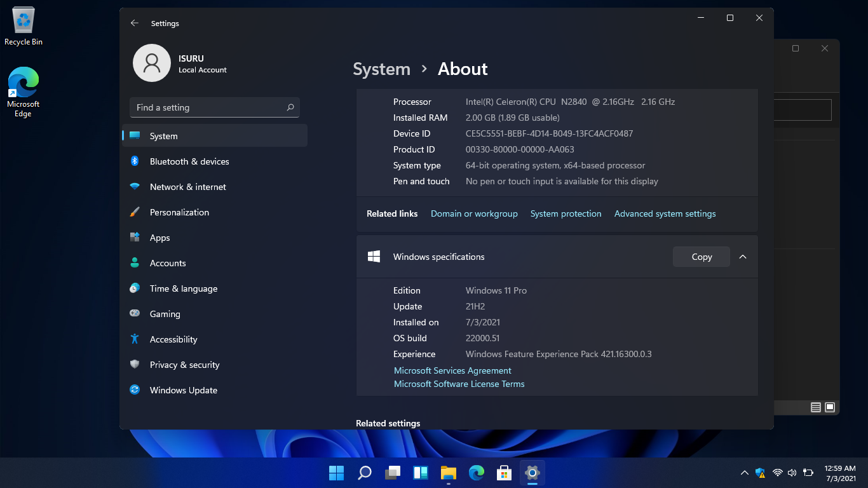868x488 pixels.
Task: Click the System breadcrumb in the page heading
Action: tap(382, 69)
